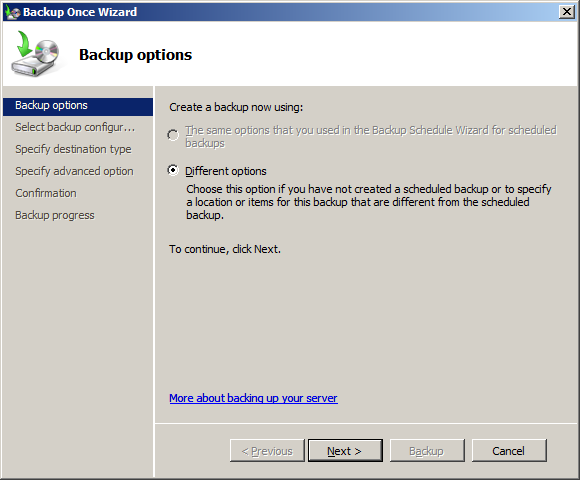Open More about backing up your server link
This screenshot has height=480, width=580.
pyautogui.click(x=253, y=398)
